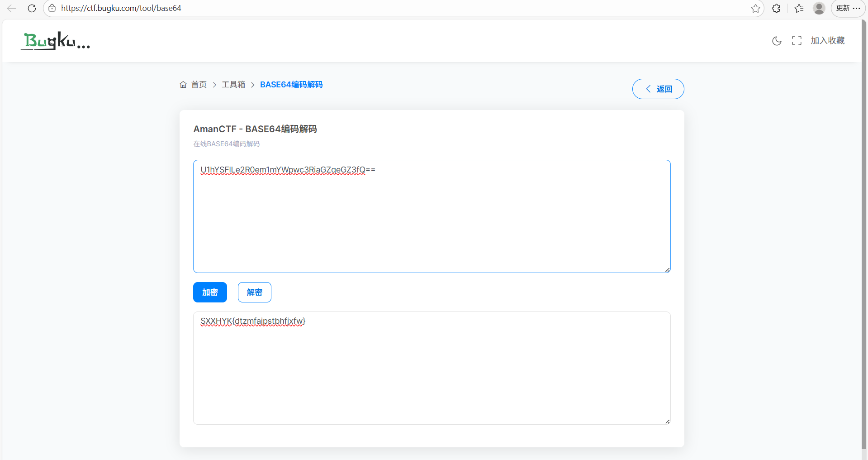The image size is (868, 460).
Task: Click the 解密 decode button
Action: point(255,292)
